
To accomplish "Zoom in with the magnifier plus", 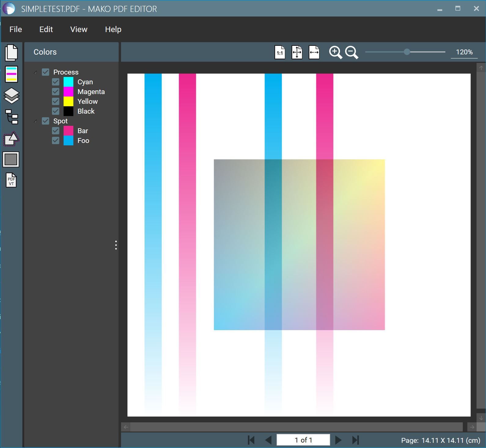I will 335,52.
